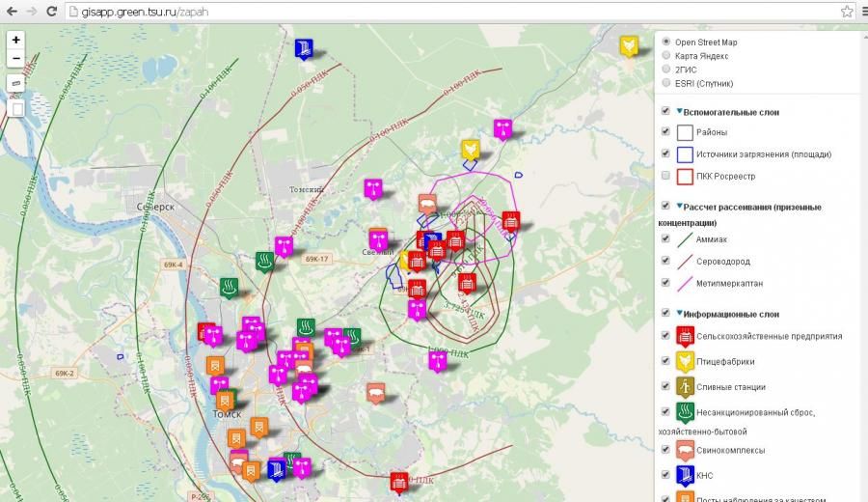Click Свинокомплексы pig legend icon
The height and width of the screenshot is (502, 868).
tap(685, 451)
